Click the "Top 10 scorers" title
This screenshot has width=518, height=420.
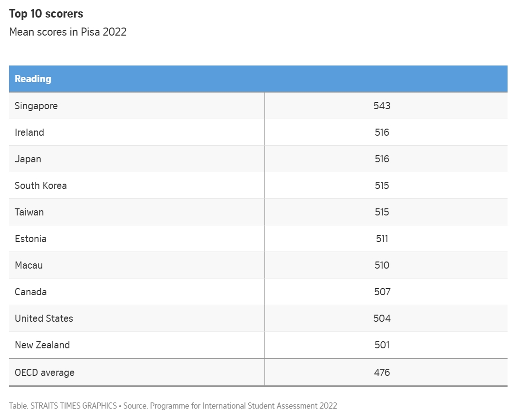[46, 14]
